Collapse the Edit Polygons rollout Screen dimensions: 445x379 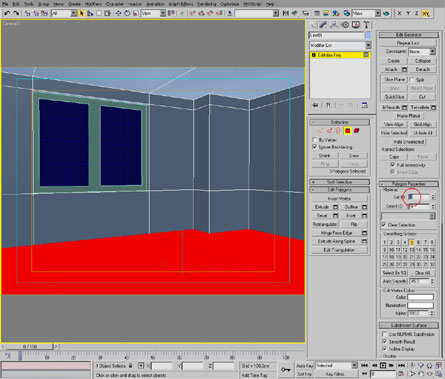click(340, 190)
